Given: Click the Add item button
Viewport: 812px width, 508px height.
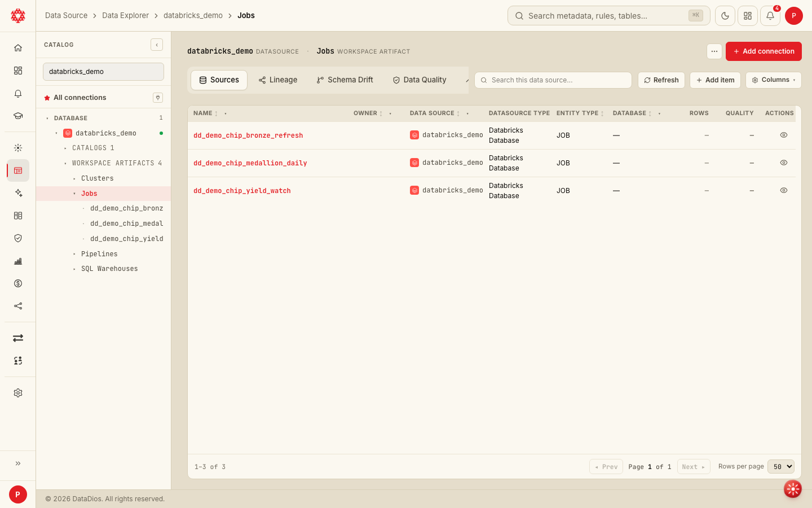Looking at the screenshot, I should (x=716, y=80).
